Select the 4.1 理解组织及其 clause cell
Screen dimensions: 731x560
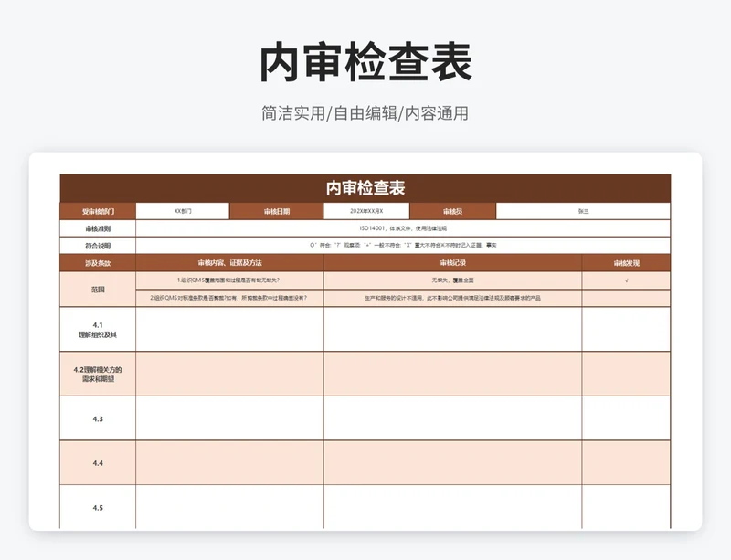pos(98,329)
